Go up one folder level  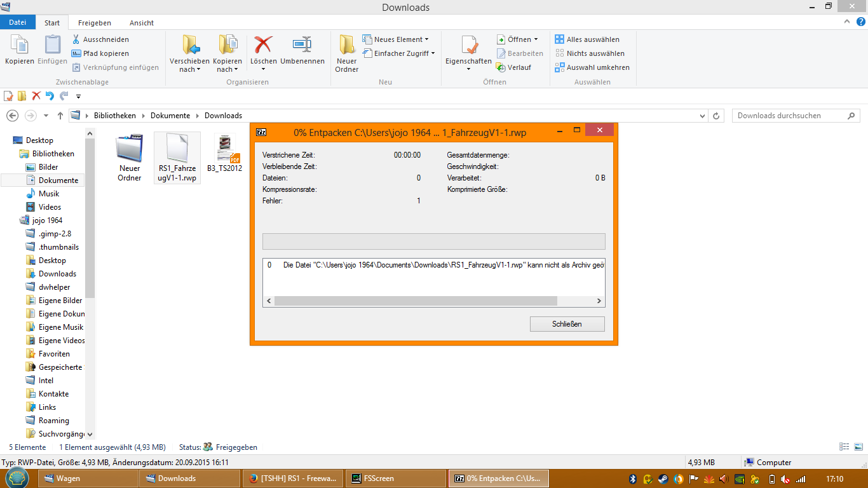click(60, 116)
